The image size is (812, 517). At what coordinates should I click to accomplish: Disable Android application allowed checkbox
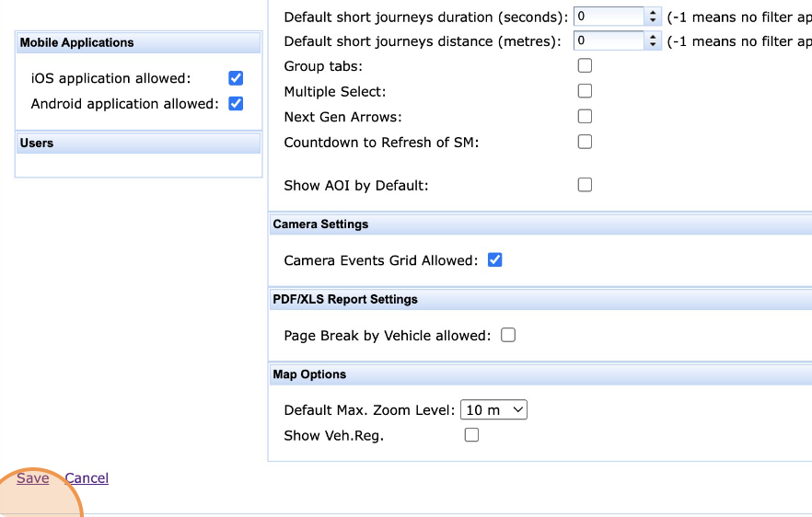(x=236, y=103)
